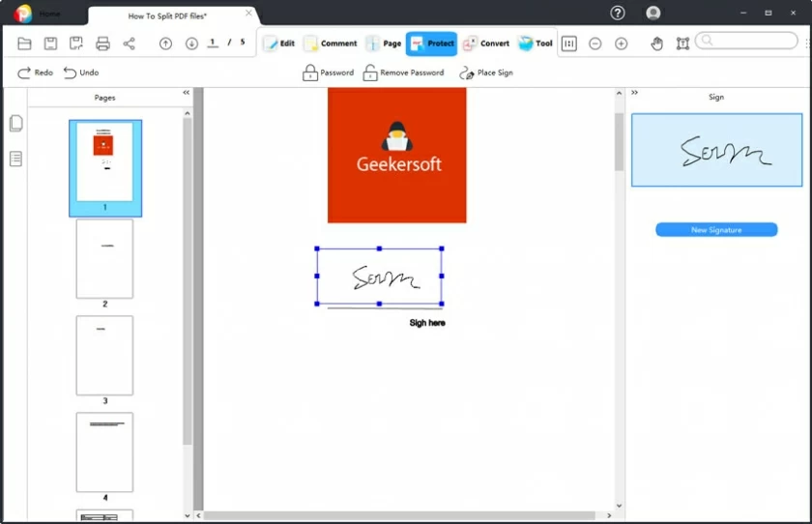This screenshot has height=524, width=812.
Task: Click the How To Split PDF files tab
Action: (x=166, y=16)
